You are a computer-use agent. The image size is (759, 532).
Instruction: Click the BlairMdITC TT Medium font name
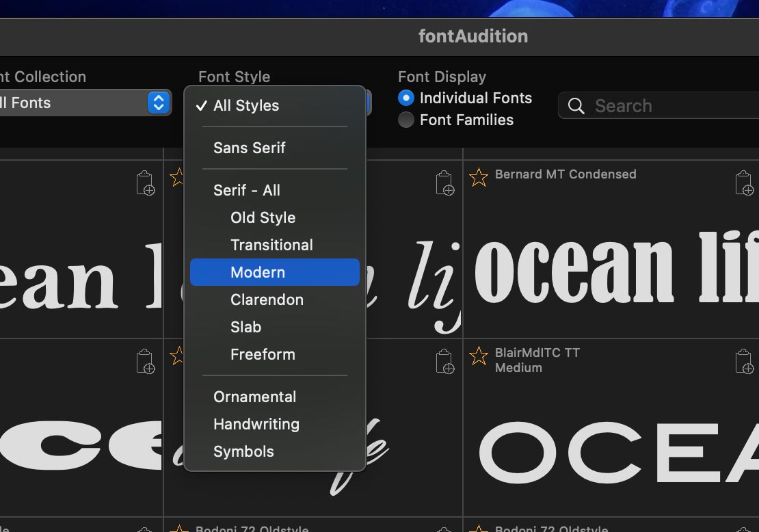click(x=537, y=360)
